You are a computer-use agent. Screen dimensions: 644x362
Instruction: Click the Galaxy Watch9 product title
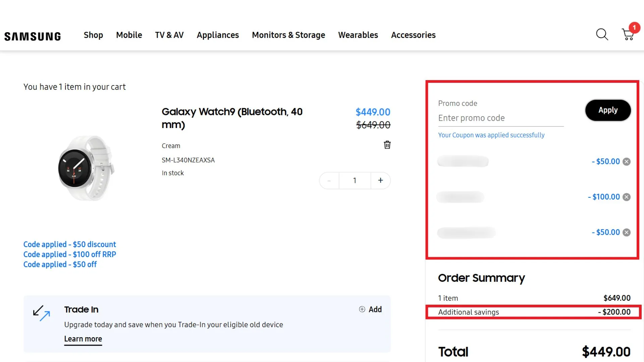pyautogui.click(x=232, y=118)
